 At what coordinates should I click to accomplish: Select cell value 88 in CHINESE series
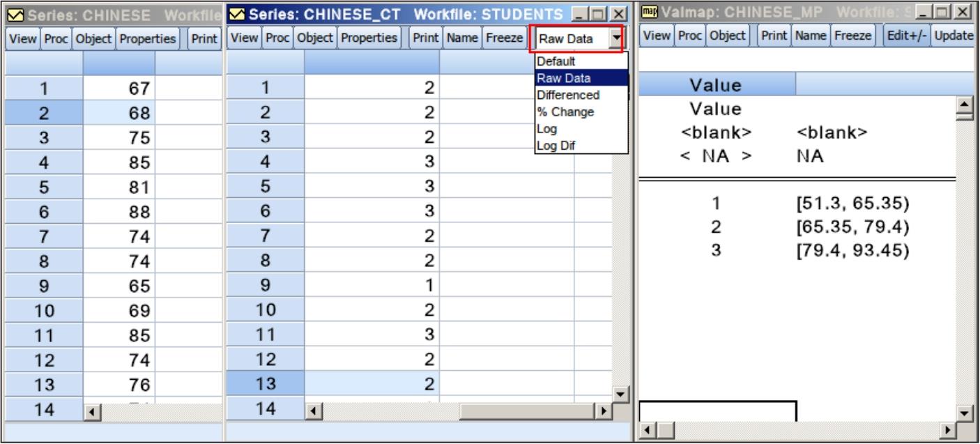coord(118,213)
